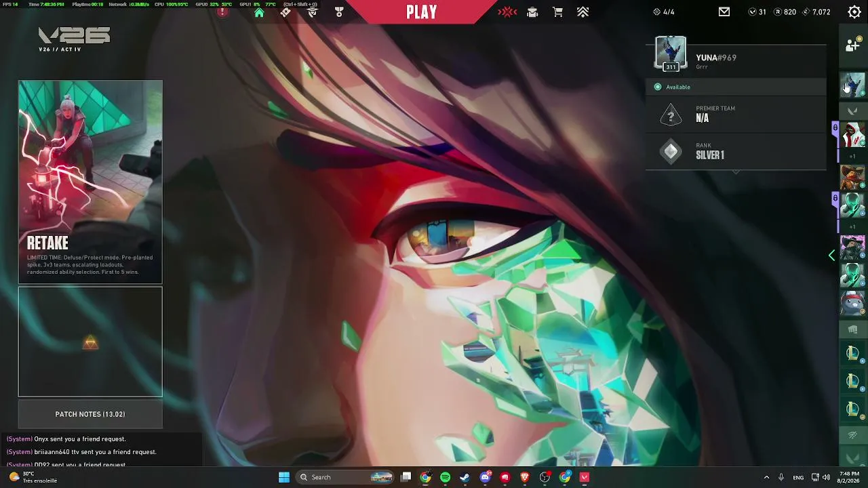The height and width of the screenshot is (488, 868).
Task: Open the mail envelope inbox
Action: click(x=724, y=12)
